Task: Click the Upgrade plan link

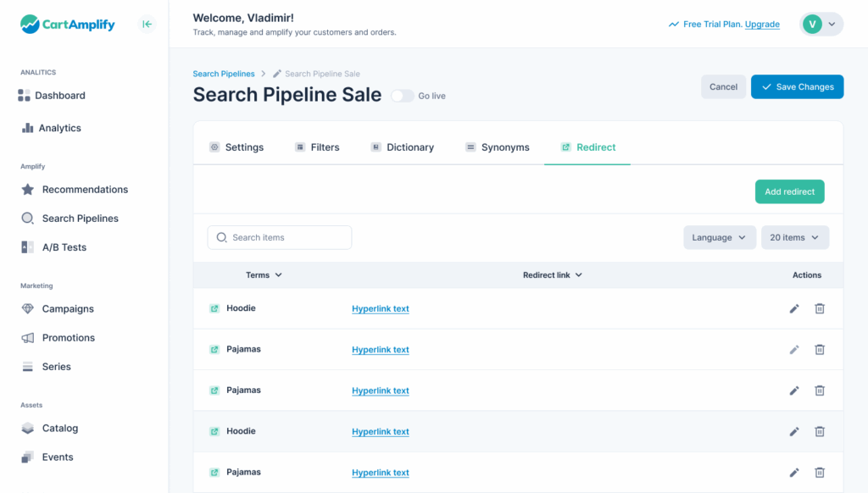Action: click(x=762, y=25)
